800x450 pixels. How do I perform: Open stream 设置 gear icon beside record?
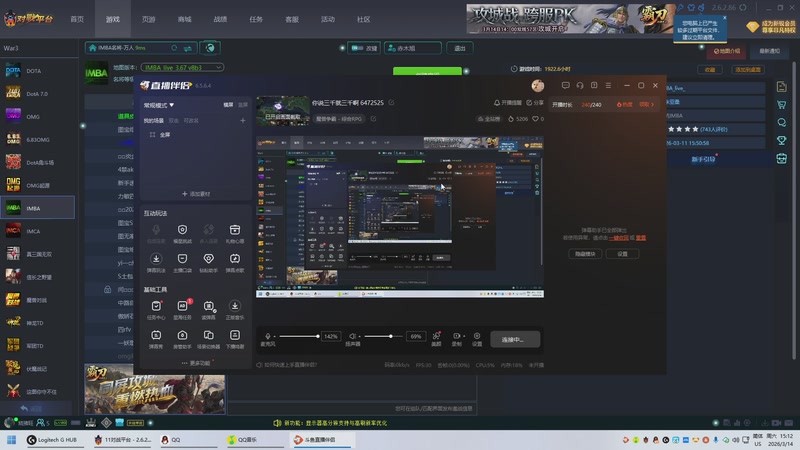477,336
